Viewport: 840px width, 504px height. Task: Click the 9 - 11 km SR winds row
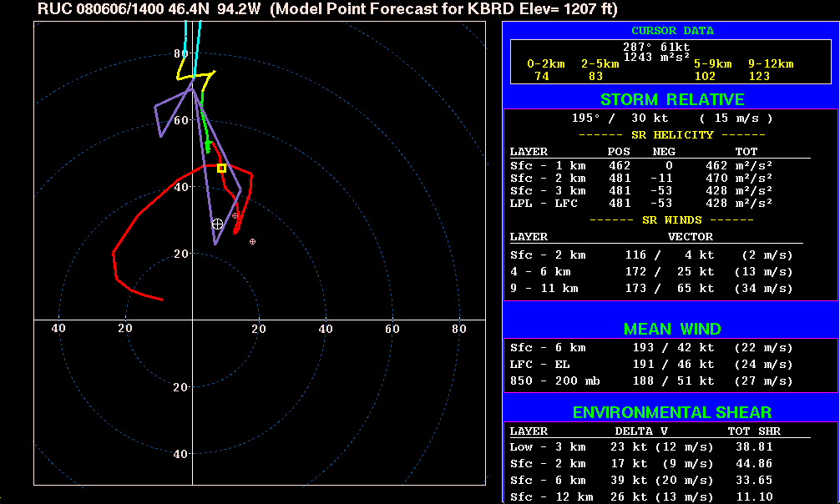click(x=651, y=289)
